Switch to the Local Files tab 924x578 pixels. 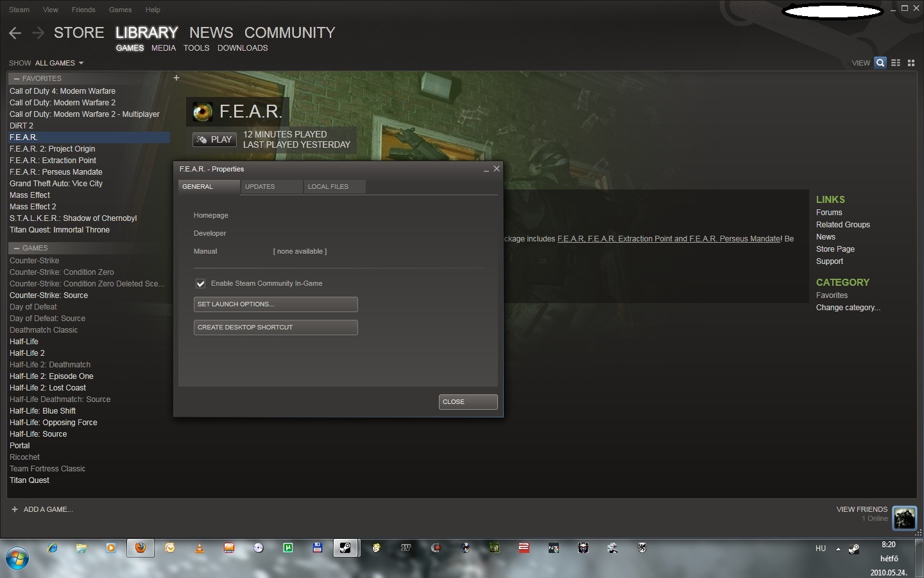click(x=334, y=186)
